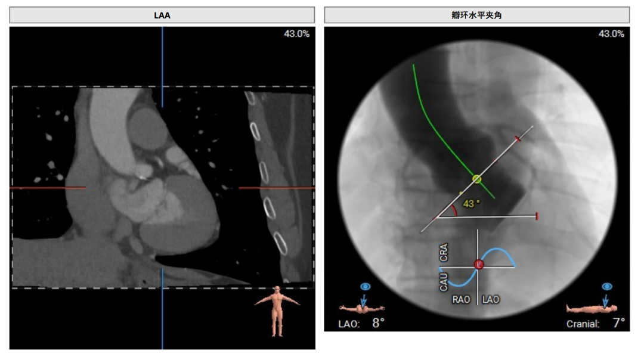Click the CRA axis label

point(444,253)
